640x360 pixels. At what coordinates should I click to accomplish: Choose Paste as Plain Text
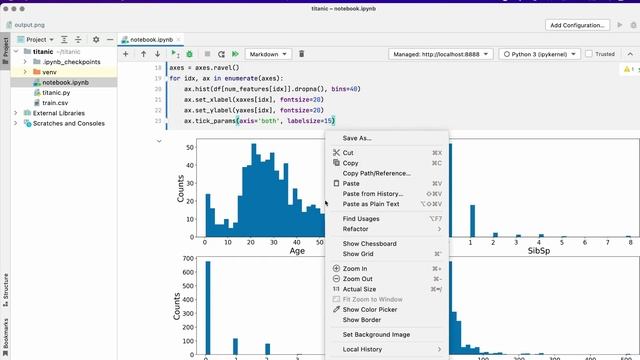387,204
